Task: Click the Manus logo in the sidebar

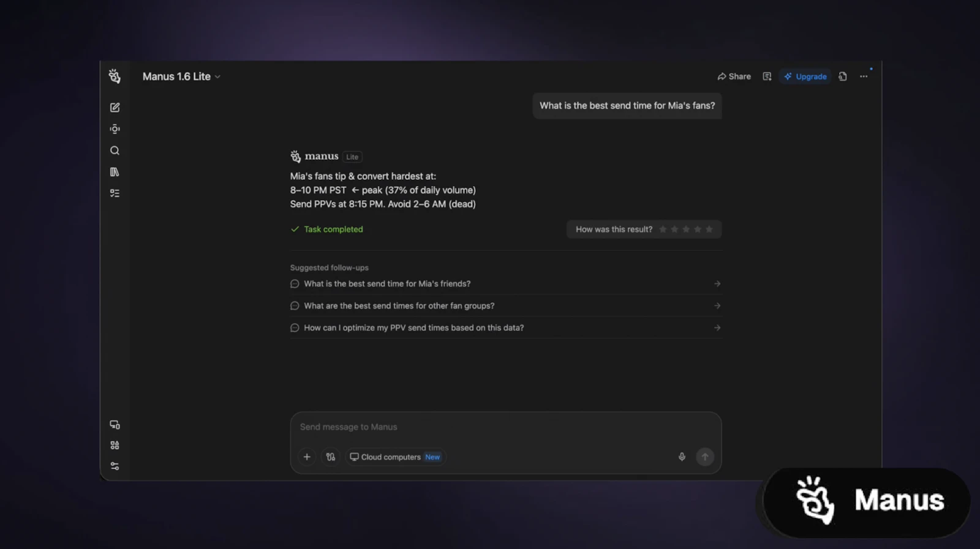Action: coord(115,76)
